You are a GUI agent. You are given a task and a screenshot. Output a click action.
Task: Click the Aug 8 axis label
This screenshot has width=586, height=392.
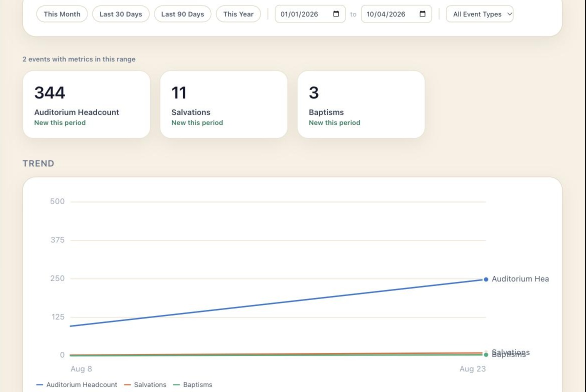pyautogui.click(x=81, y=369)
